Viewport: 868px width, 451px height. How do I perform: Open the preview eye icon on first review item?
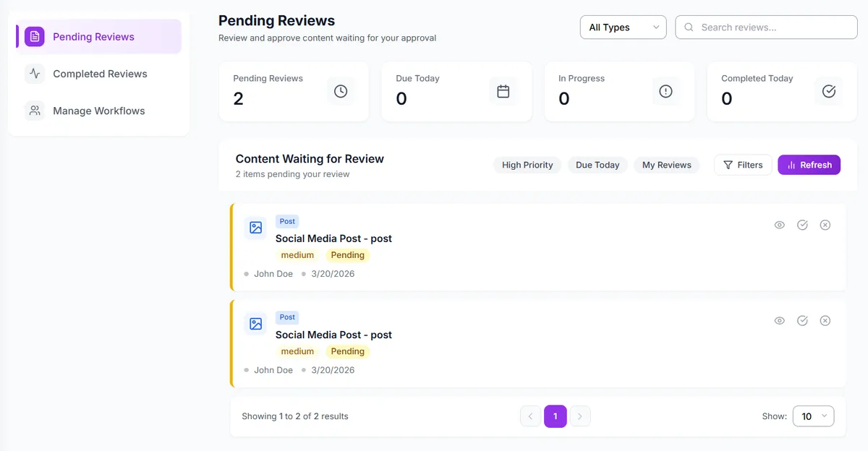pos(779,225)
